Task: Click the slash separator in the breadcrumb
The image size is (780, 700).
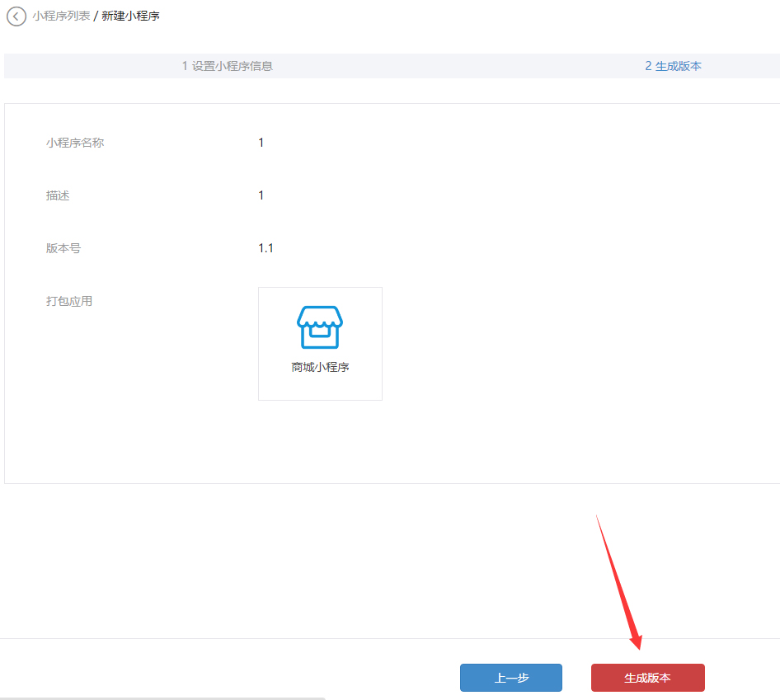Action: click(x=96, y=16)
